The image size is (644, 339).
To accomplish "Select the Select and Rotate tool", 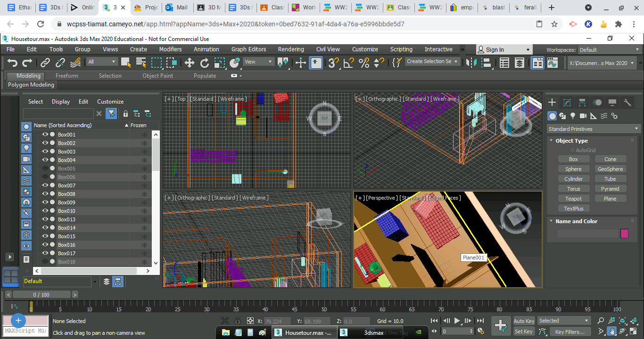I will coord(205,63).
